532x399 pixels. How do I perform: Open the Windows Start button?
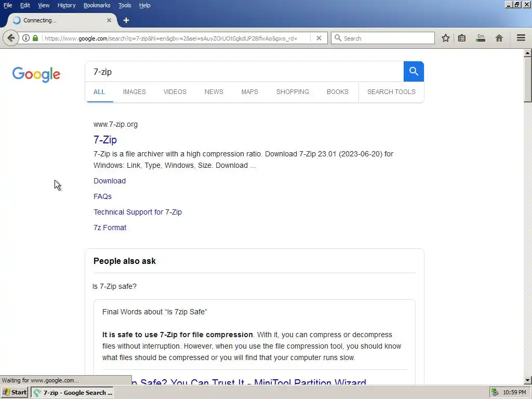tap(15, 392)
